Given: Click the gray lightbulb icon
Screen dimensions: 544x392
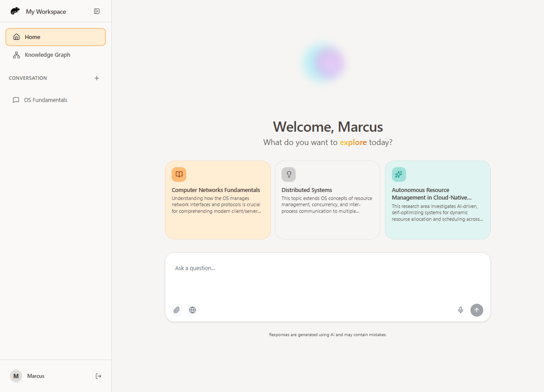Looking at the screenshot, I should click(289, 174).
